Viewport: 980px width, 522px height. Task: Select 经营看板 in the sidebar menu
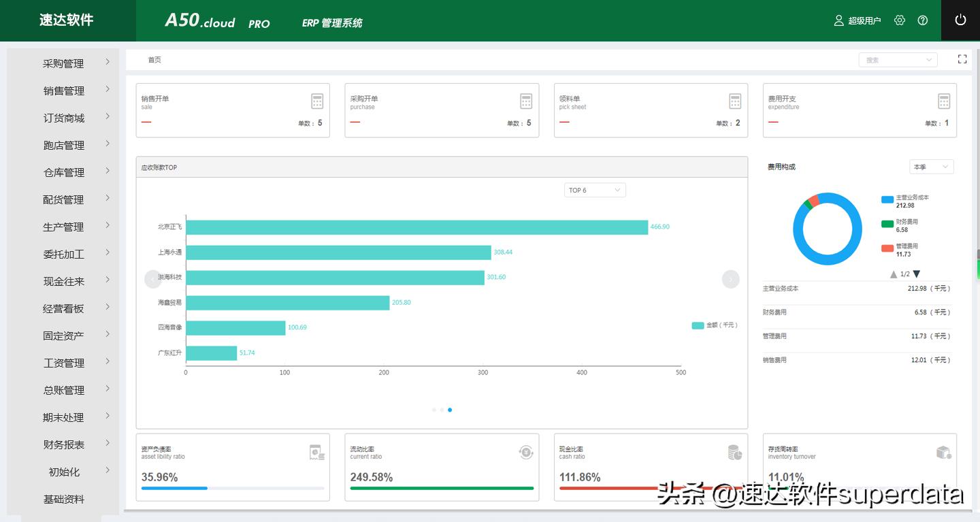pos(63,308)
